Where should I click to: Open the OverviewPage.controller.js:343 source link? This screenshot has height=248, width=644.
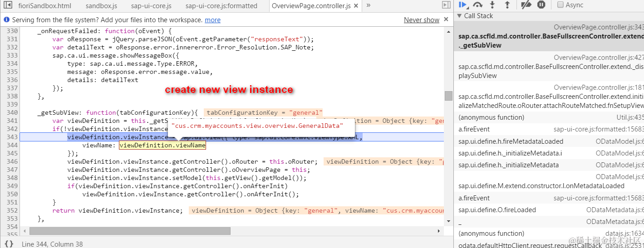599,28
